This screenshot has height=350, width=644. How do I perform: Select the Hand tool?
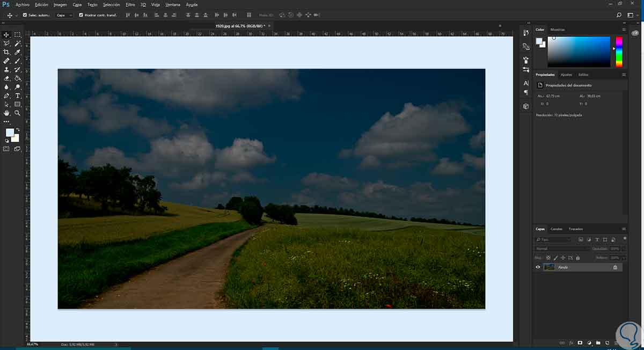tap(6, 113)
